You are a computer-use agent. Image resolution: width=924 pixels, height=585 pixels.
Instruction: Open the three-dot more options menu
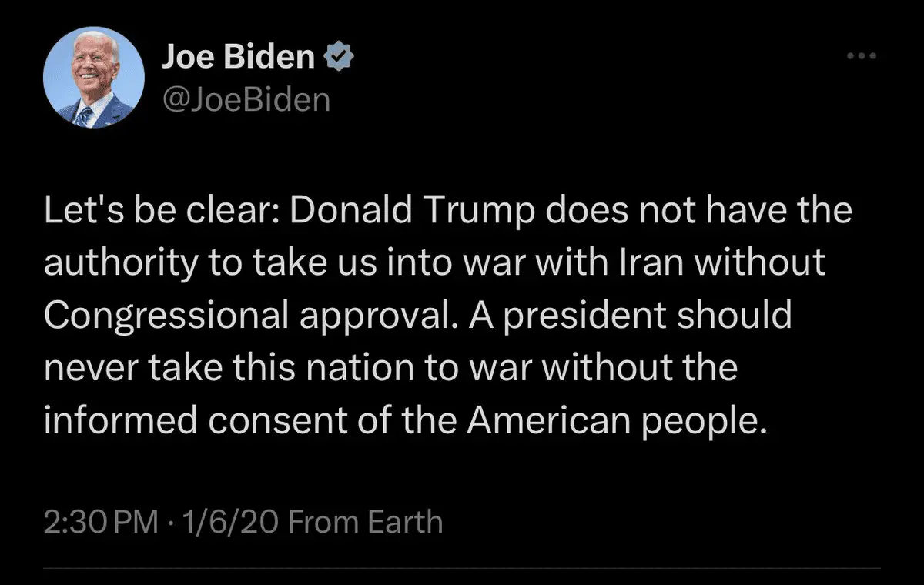click(862, 56)
